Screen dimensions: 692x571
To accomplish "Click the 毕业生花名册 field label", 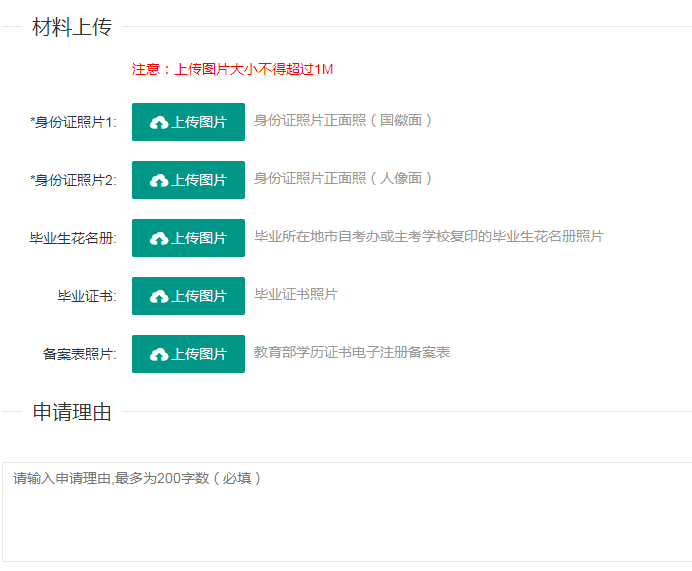I will pos(73,238).
